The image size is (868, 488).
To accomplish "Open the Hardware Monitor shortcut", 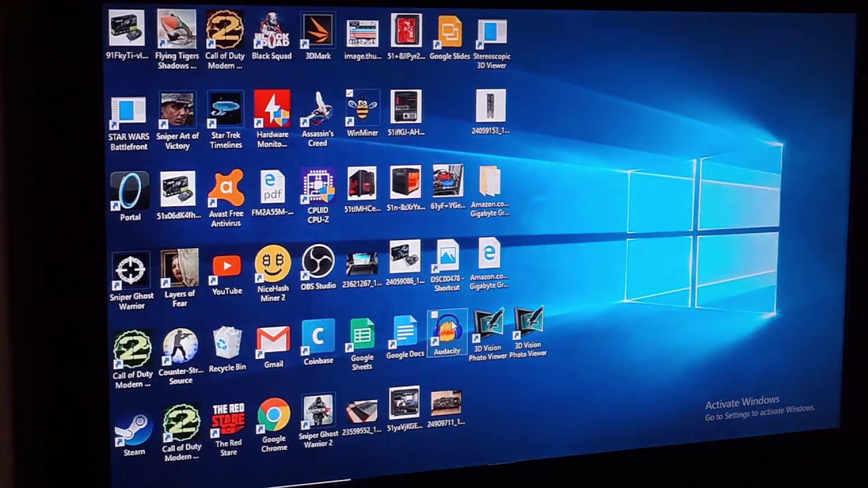I will pos(272,119).
